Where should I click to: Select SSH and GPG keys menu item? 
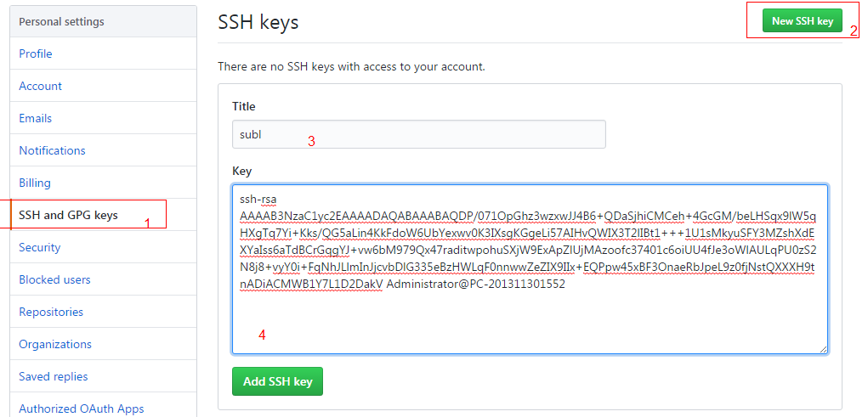(x=69, y=215)
